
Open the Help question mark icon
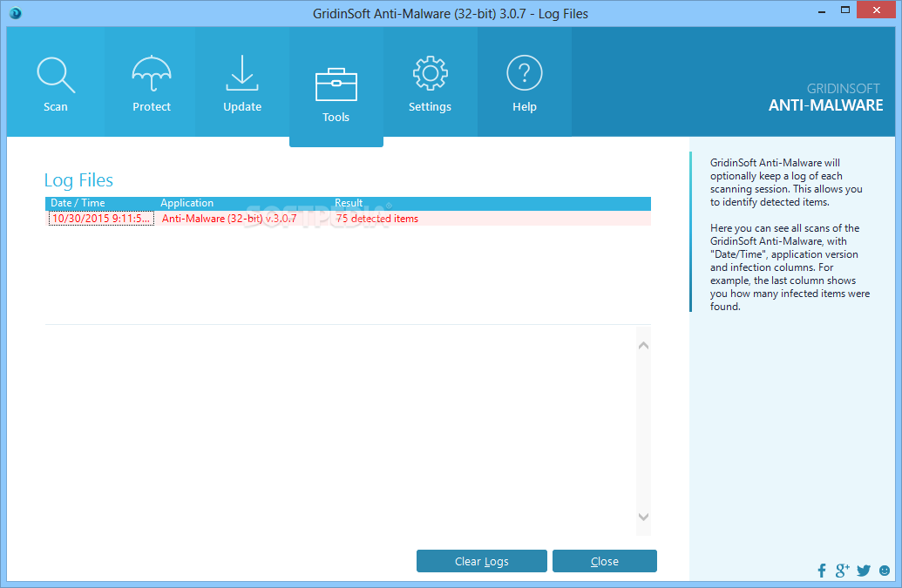point(524,73)
